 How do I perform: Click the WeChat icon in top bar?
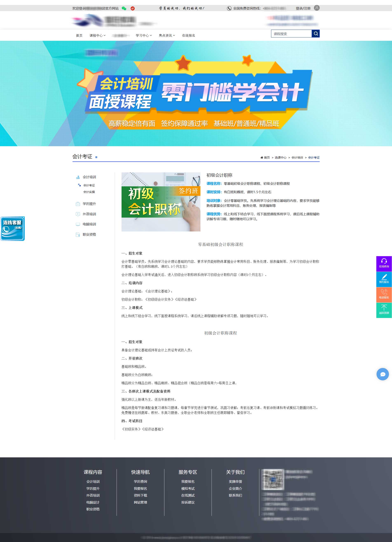pyautogui.click(x=124, y=8)
